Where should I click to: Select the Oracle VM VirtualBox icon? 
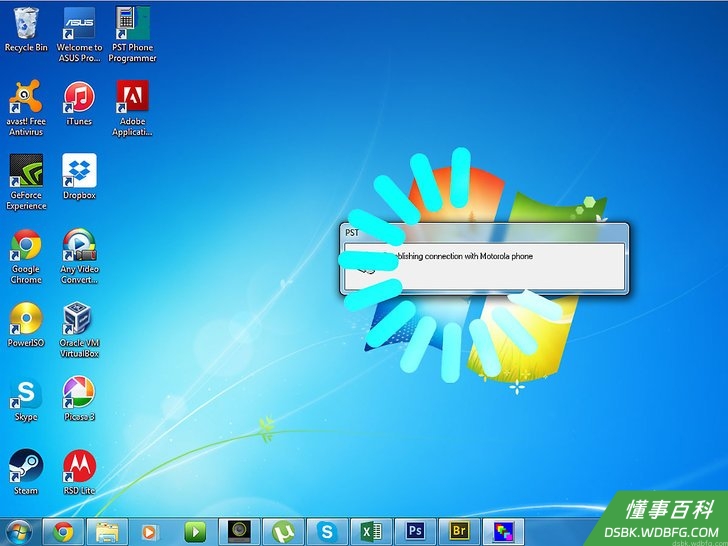[79, 330]
